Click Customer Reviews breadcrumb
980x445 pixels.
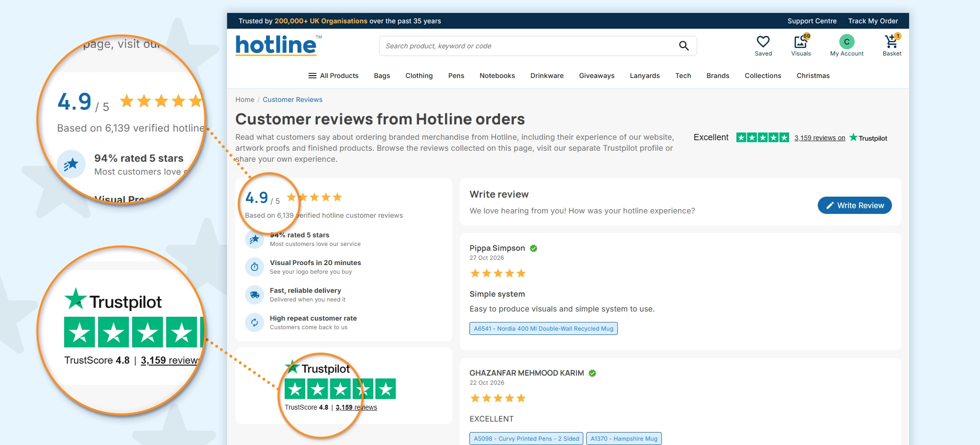click(292, 100)
